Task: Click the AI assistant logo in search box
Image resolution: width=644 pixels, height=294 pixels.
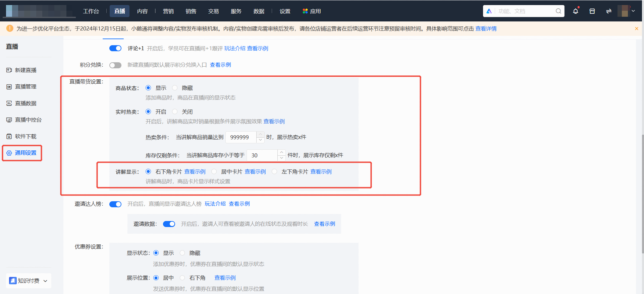Action: click(x=489, y=11)
